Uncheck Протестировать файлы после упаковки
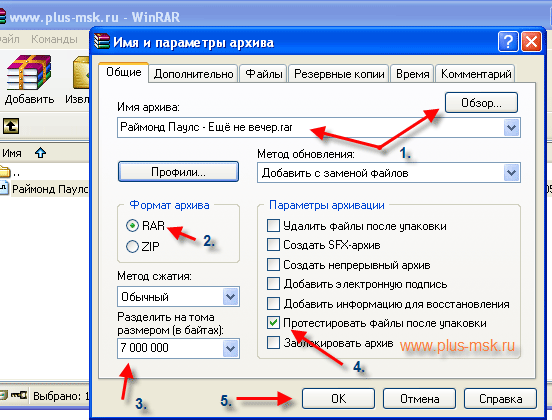The width and height of the screenshot is (552, 420). [273, 322]
